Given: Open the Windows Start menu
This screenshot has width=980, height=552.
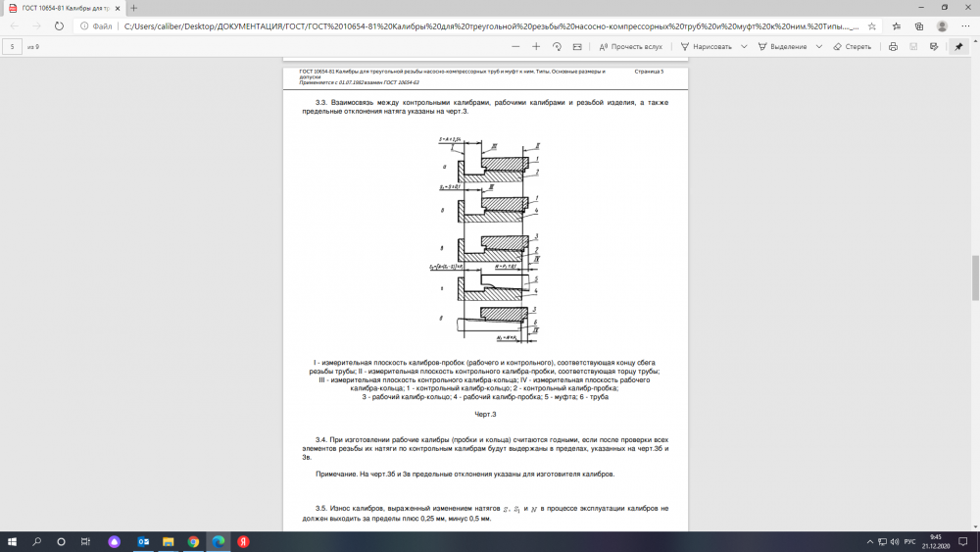Looking at the screenshot, I should pos(12,542).
